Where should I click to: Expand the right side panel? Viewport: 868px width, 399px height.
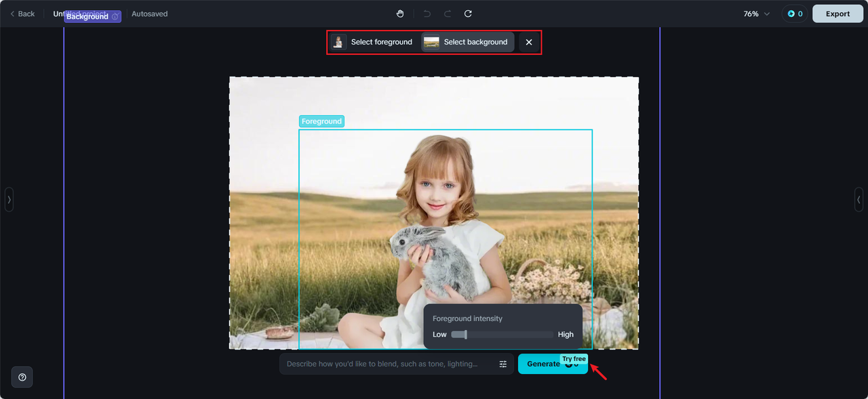[859, 200]
